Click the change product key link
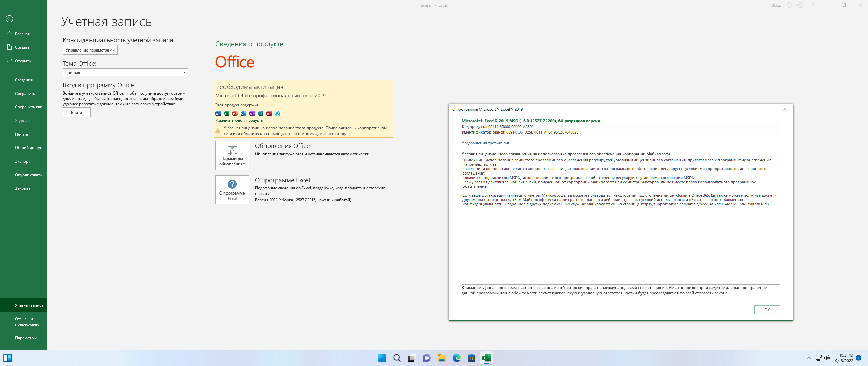The height and width of the screenshot is (366, 868). (239, 120)
